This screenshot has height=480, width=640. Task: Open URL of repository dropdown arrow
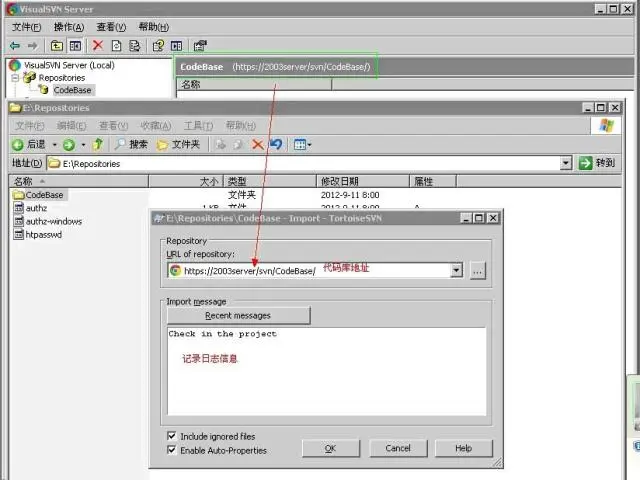(457, 270)
